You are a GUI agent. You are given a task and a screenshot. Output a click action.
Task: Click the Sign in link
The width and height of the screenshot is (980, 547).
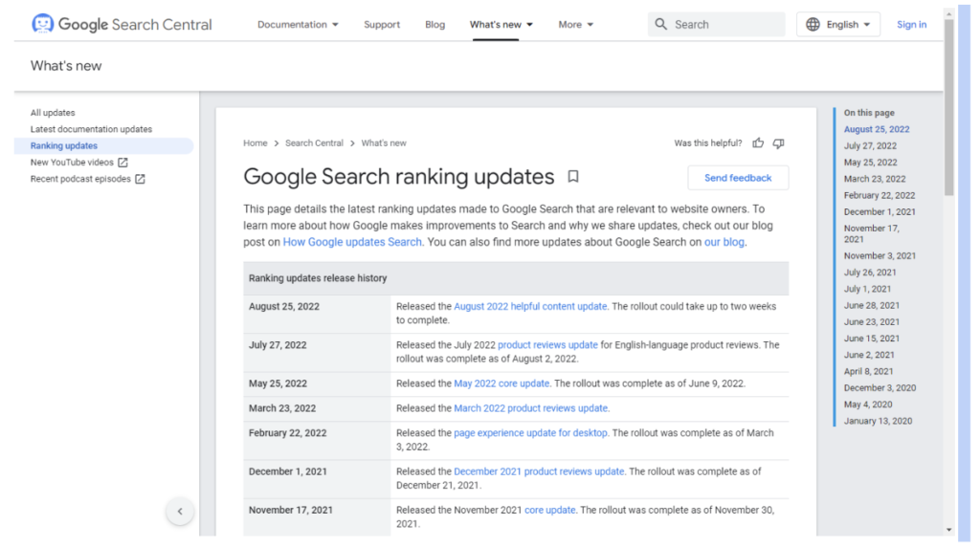point(911,24)
